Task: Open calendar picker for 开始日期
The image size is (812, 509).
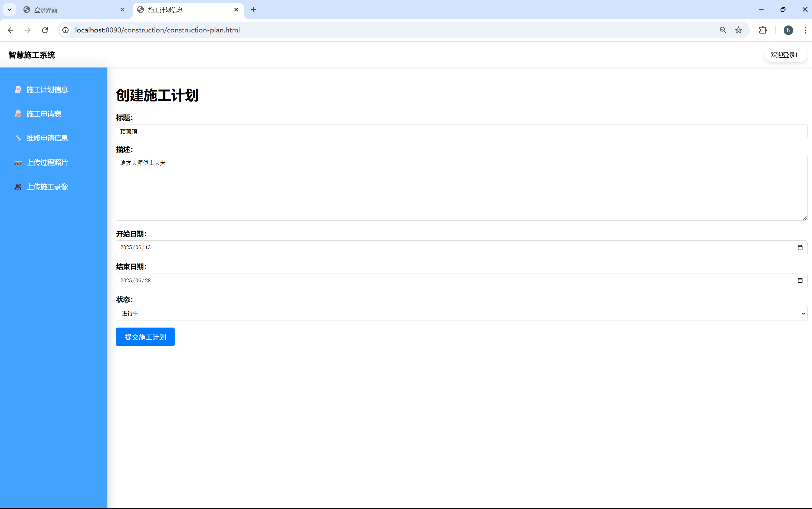Action: coord(800,248)
